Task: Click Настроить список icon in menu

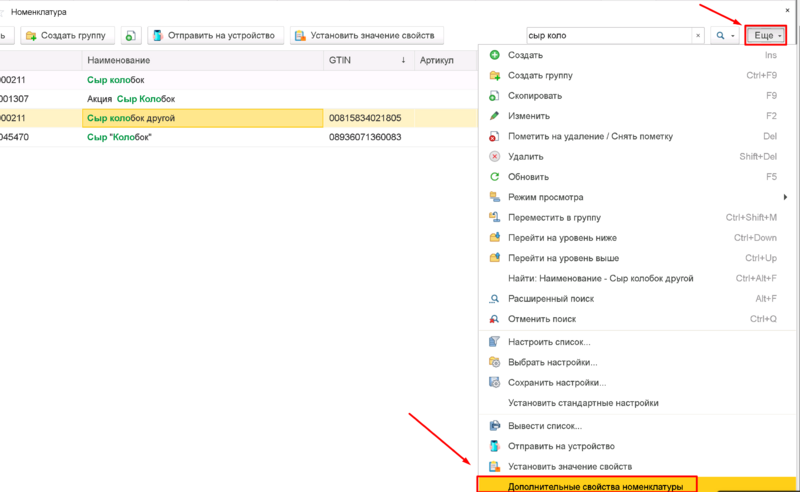Action: [x=494, y=342]
